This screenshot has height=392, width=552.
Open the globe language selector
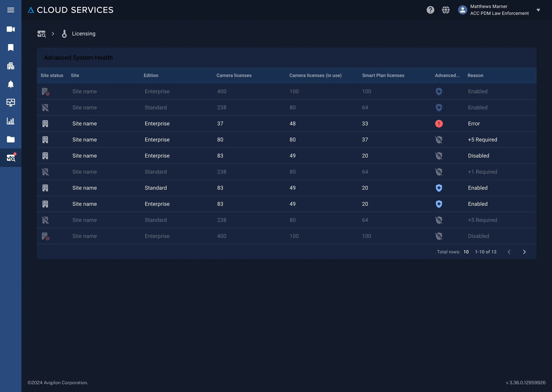[x=446, y=10]
